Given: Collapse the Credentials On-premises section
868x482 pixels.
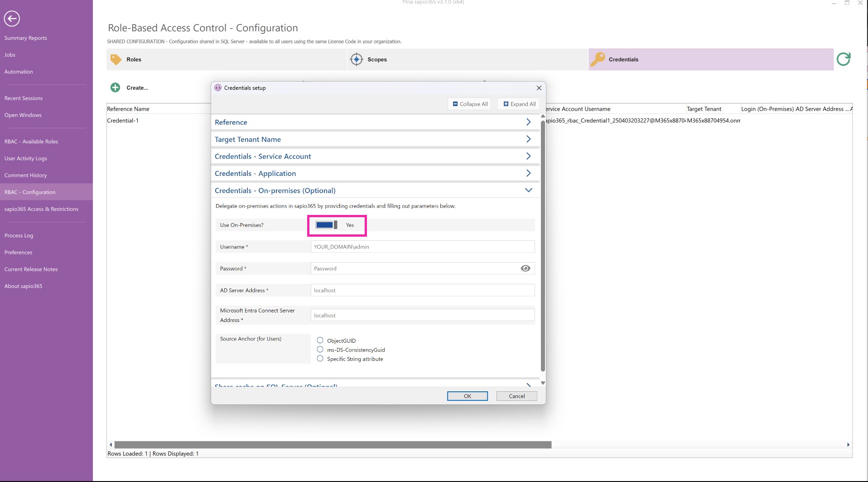Looking at the screenshot, I should point(528,190).
